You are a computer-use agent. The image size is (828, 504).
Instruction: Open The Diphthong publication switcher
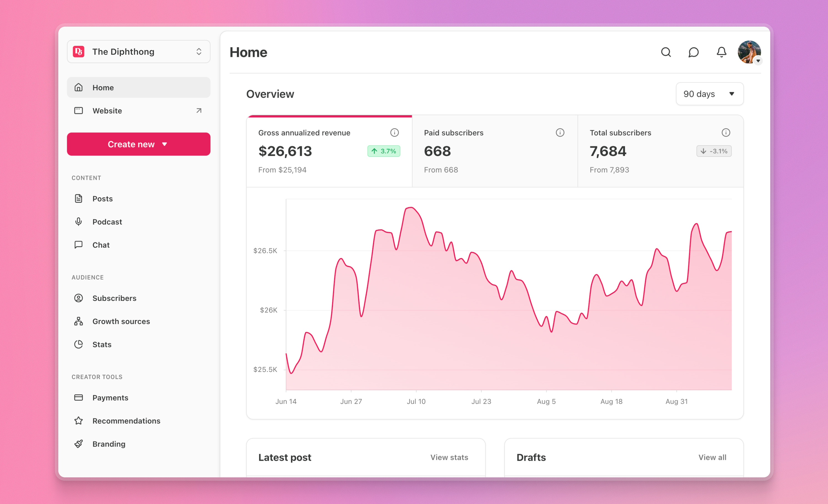click(x=139, y=51)
